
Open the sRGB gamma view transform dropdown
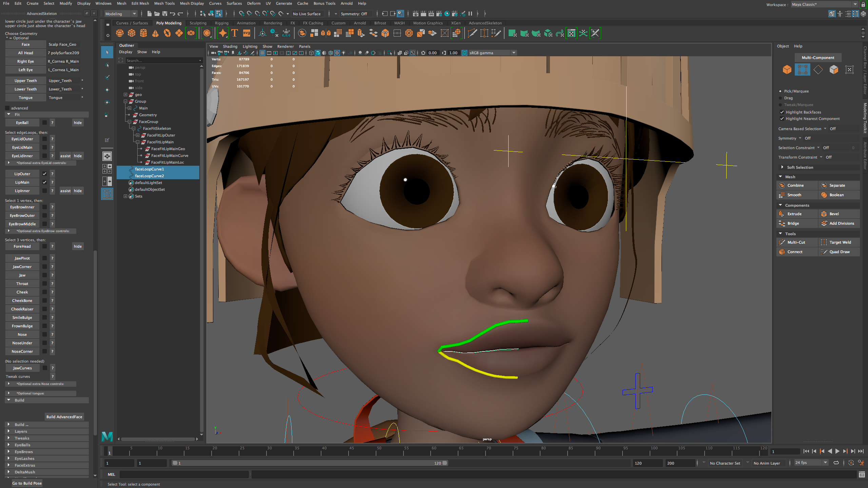click(492, 53)
